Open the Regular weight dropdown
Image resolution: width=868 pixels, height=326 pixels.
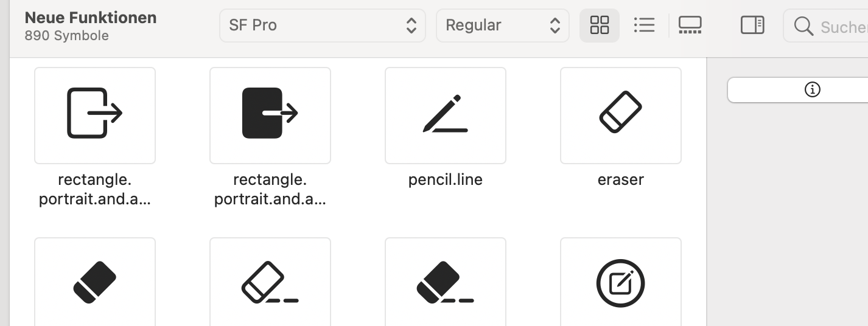pos(502,25)
